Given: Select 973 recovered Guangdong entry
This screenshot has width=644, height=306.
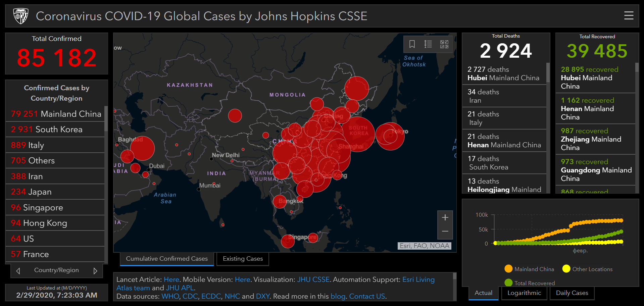Looking at the screenshot, I should coord(595,170).
